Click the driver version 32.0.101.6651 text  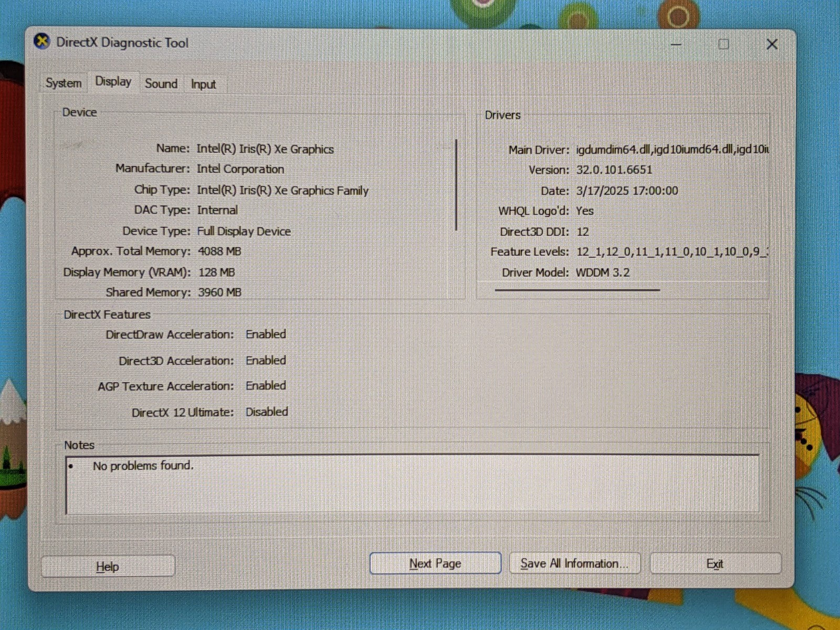pyautogui.click(x=614, y=170)
